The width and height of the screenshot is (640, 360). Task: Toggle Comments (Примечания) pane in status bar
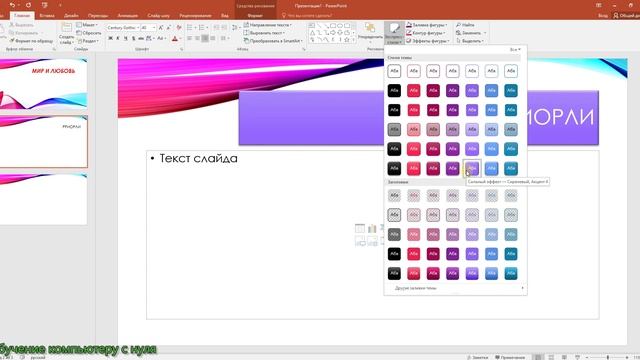tap(510, 357)
